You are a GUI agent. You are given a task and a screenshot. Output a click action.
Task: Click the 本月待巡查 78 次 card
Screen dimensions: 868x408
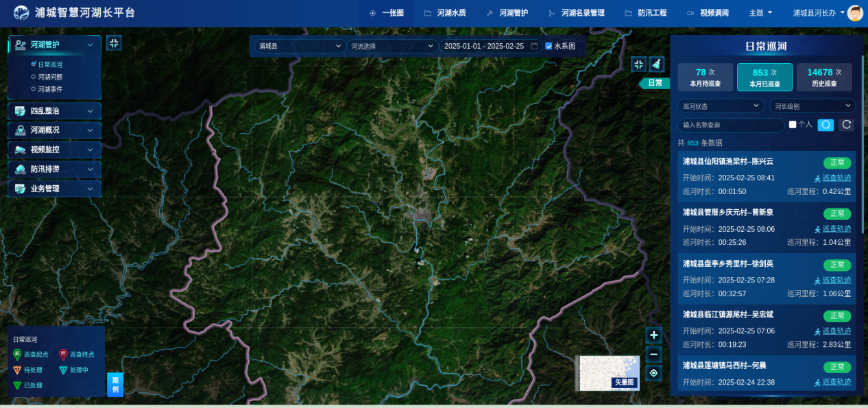(x=706, y=77)
